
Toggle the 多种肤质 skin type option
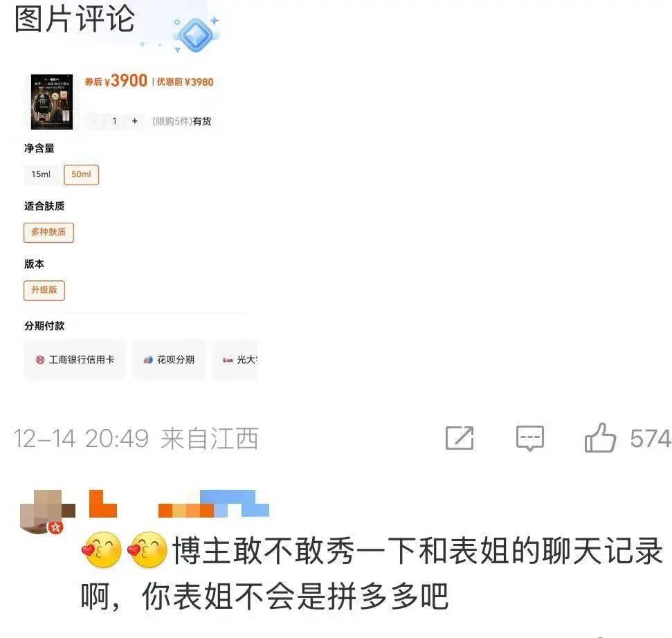point(48,233)
